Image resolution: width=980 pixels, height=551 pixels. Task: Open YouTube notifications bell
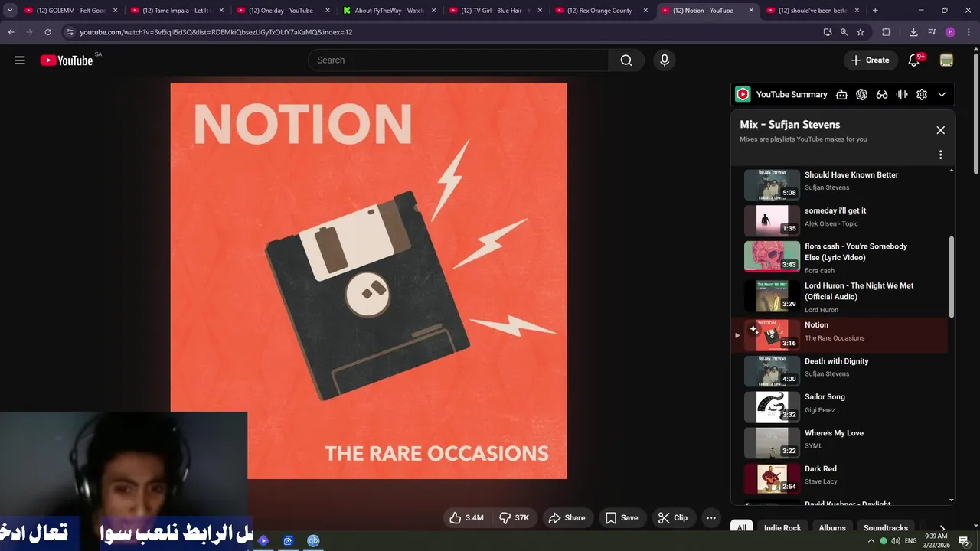[914, 60]
